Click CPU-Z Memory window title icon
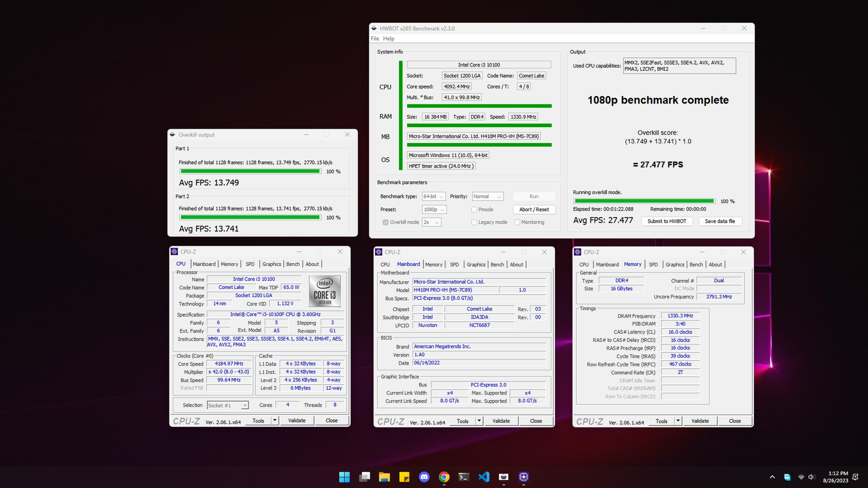The height and width of the screenshot is (488, 868). click(578, 252)
